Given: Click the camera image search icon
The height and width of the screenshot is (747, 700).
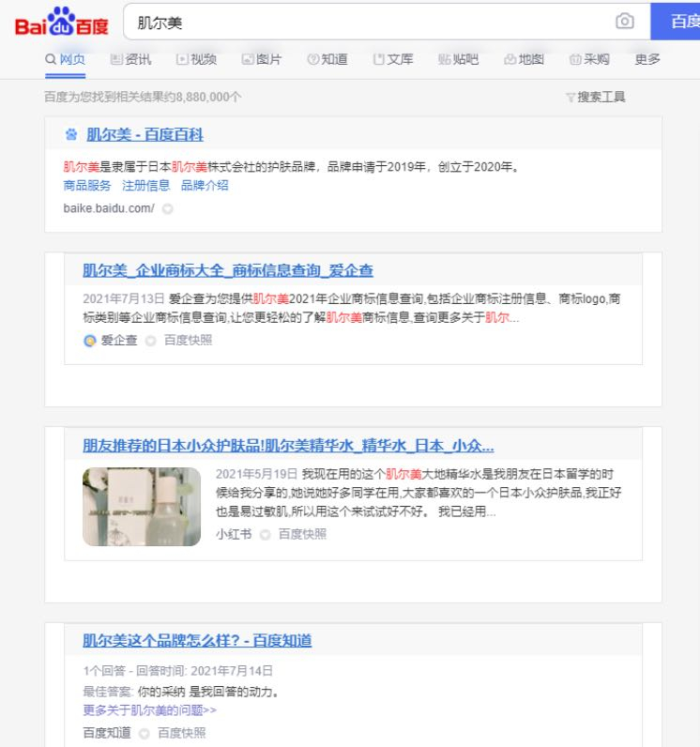Looking at the screenshot, I should (x=624, y=22).
